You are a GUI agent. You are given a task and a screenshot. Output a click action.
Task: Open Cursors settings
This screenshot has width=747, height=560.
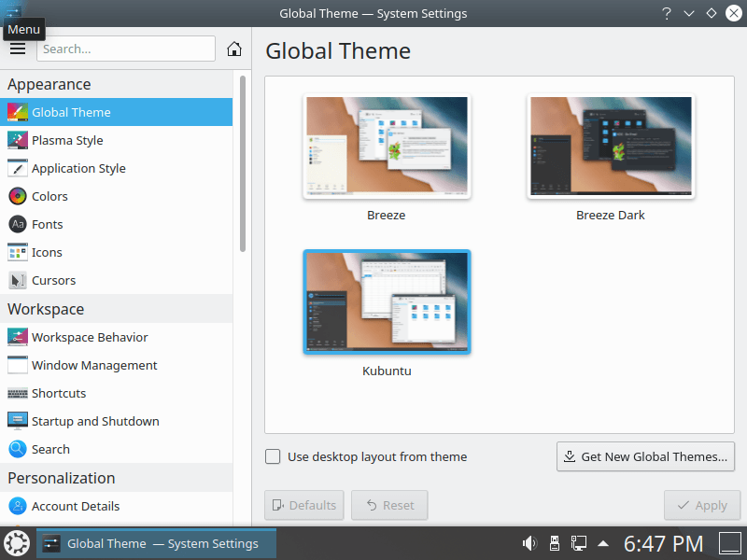pos(116,281)
